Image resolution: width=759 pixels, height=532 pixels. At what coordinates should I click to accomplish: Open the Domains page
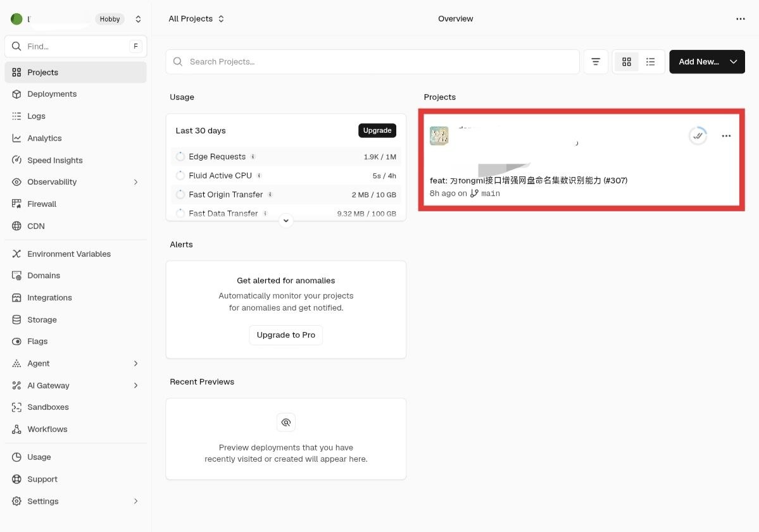pos(75,275)
